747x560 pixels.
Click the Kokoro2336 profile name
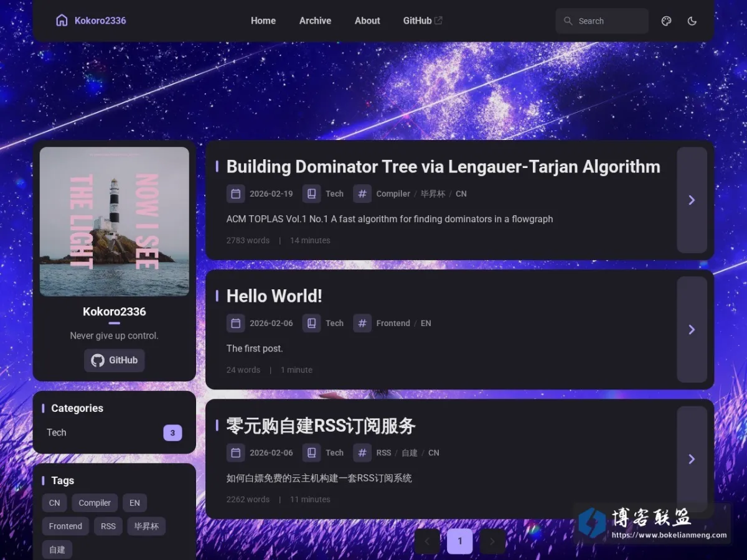click(x=115, y=312)
